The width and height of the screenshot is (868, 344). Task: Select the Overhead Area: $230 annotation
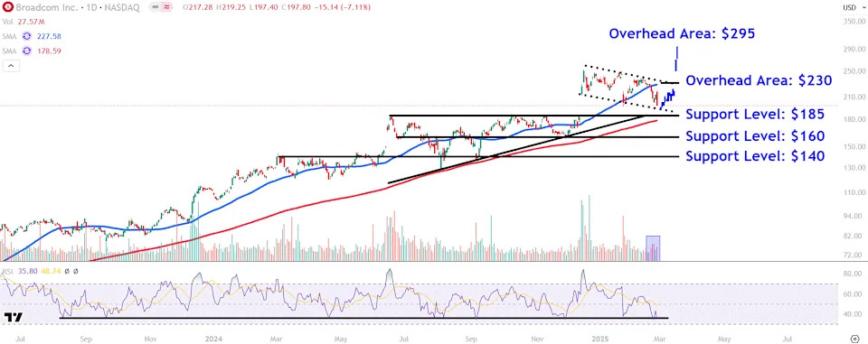tap(759, 80)
